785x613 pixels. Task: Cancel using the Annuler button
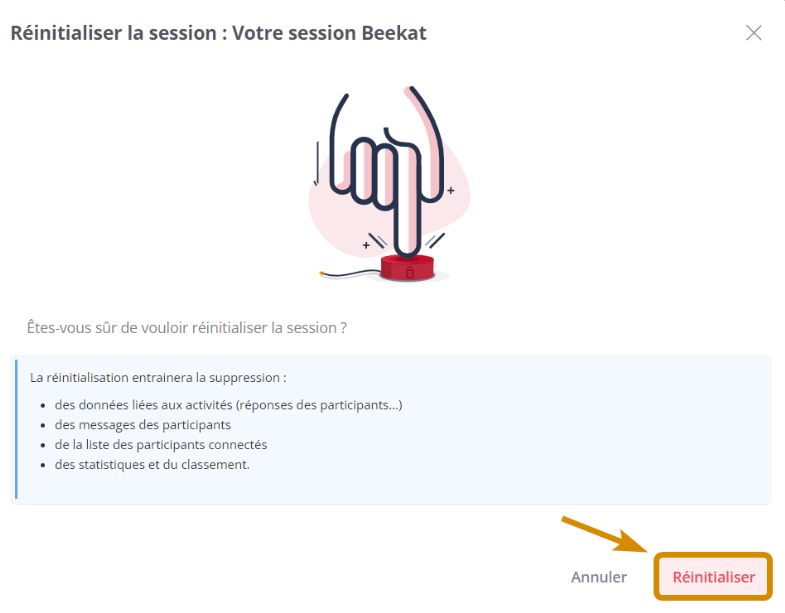[x=599, y=577]
